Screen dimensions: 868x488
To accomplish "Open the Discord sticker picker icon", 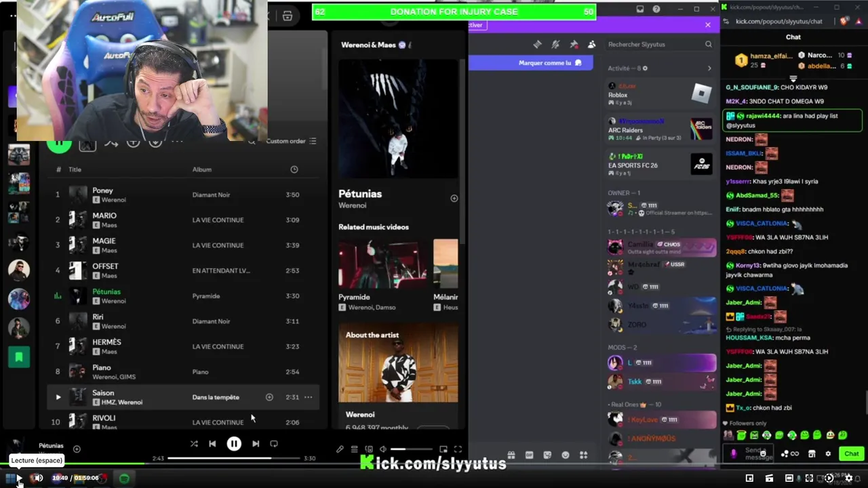I will pos(547,455).
